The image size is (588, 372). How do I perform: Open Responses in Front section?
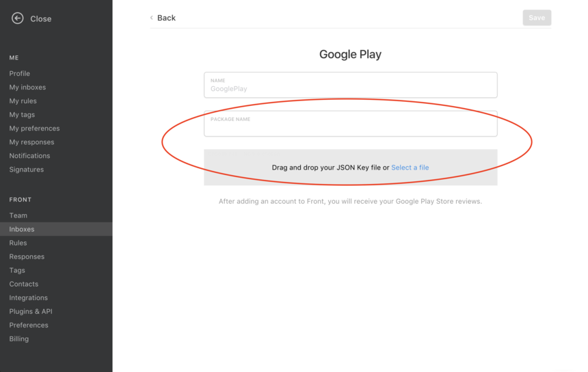click(27, 256)
